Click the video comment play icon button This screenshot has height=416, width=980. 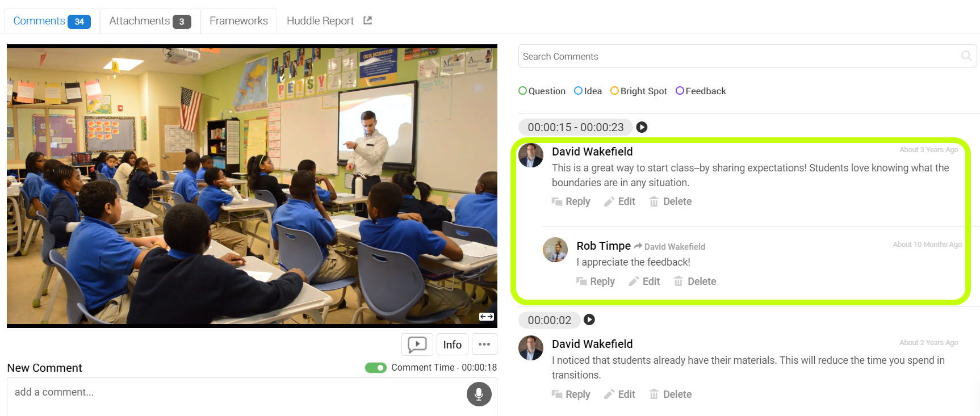417,344
